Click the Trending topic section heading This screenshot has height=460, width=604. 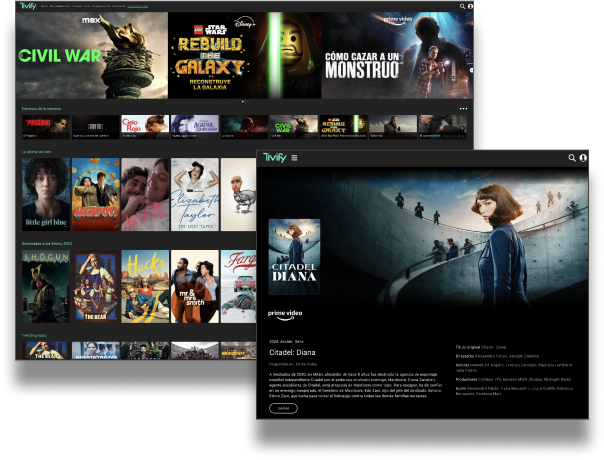[34, 336]
